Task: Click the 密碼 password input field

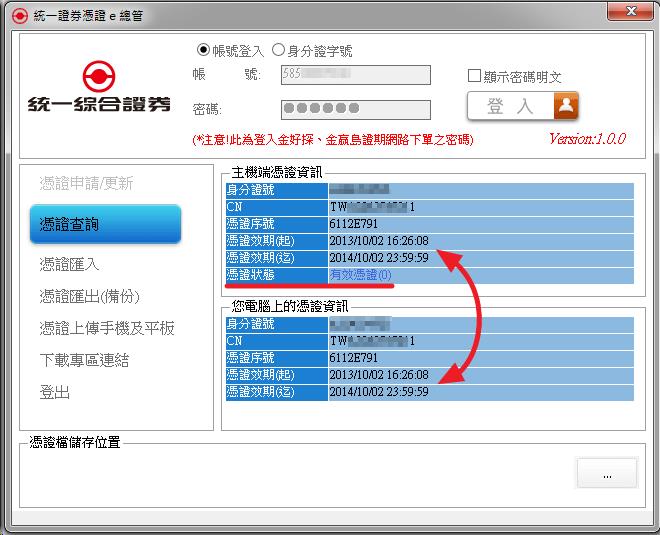Action: pyautogui.click(x=356, y=109)
